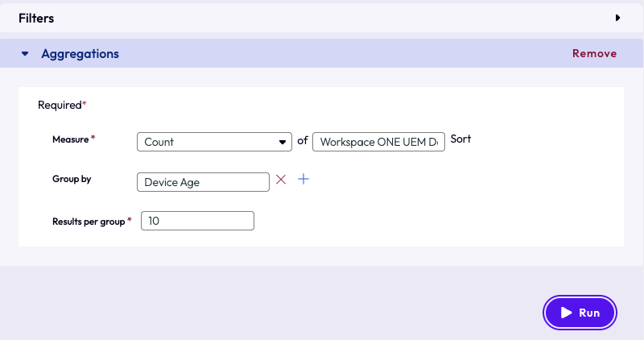Add another group-by with plus icon

click(303, 180)
